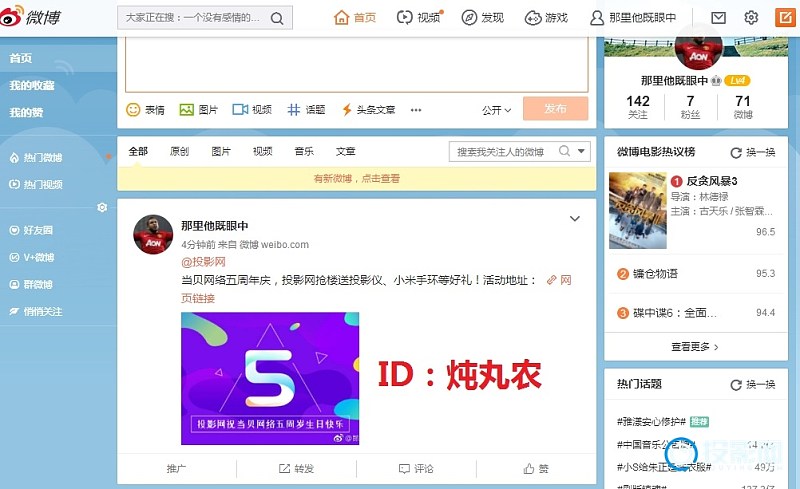
Task: Open 热门视频 in left sidebar
Action: click(36, 184)
